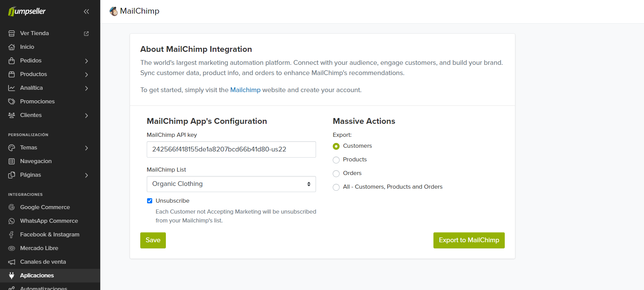Click the Productos box icon
The image size is (644, 290).
coord(12,74)
